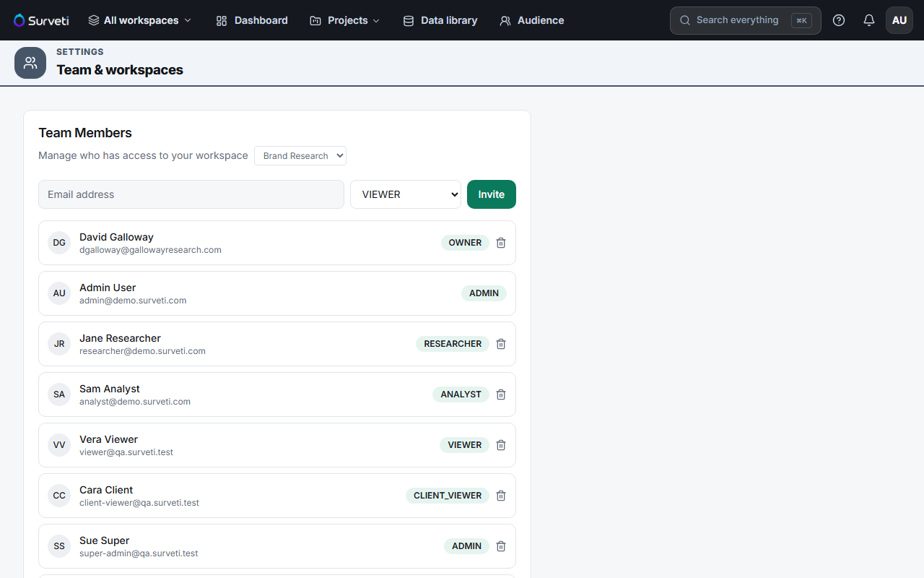Viewport: 924px width, 578px height.
Task: Click the RESEARCHER role badge
Action: coord(453,344)
